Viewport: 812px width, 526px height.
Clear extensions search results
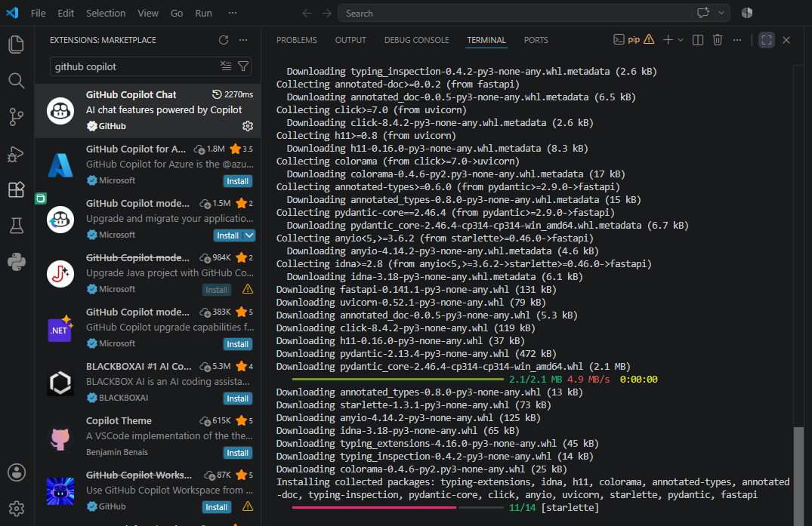pyautogui.click(x=226, y=66)
